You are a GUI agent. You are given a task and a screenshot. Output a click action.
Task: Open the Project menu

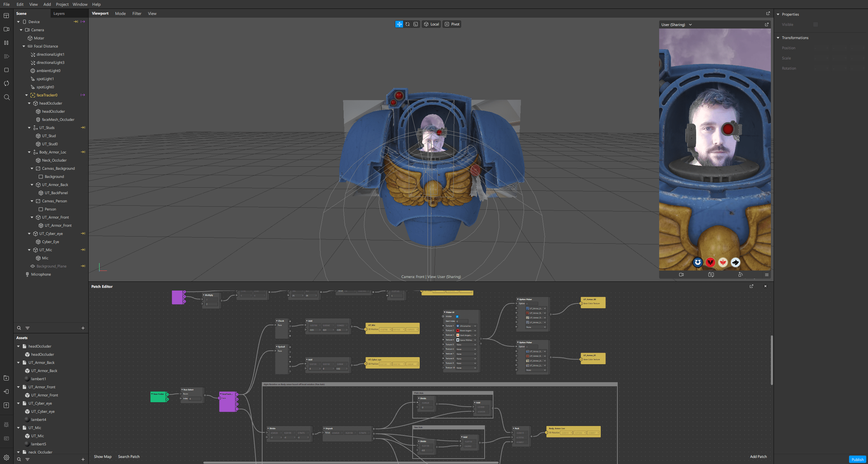pos(62,4)
